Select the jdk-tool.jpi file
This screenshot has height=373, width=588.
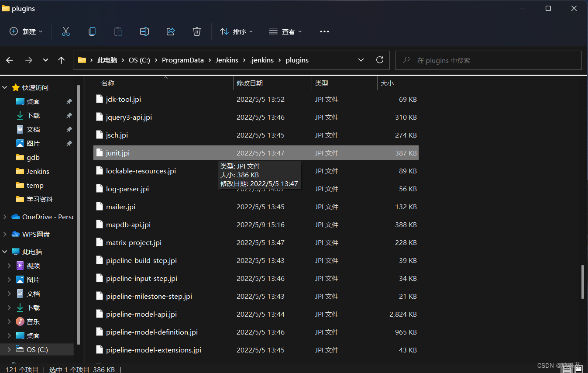(256, 99)
